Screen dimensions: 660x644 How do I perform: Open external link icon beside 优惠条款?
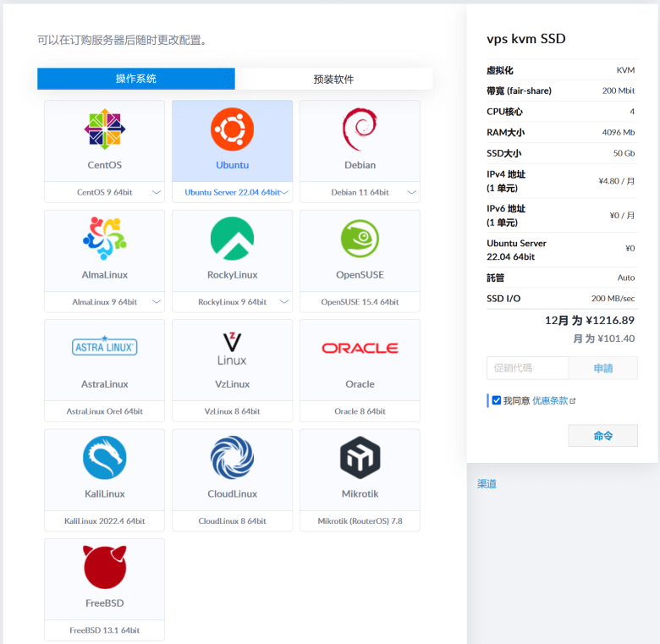click(573, 401)
